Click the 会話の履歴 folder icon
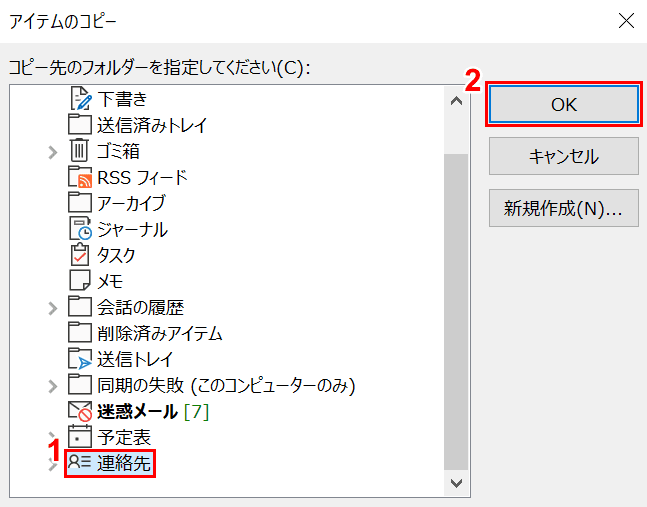Viewport: 647px width, 507px height. [80, 307]
